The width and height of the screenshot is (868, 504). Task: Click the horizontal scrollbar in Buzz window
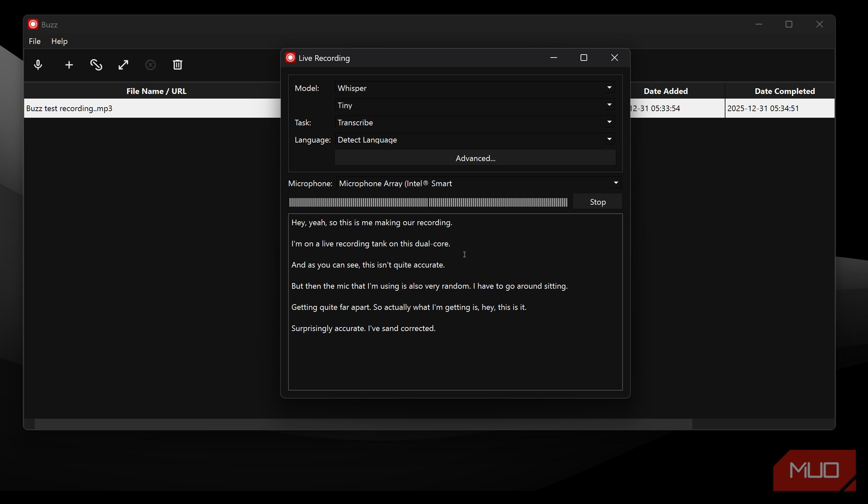click(364, 424)
